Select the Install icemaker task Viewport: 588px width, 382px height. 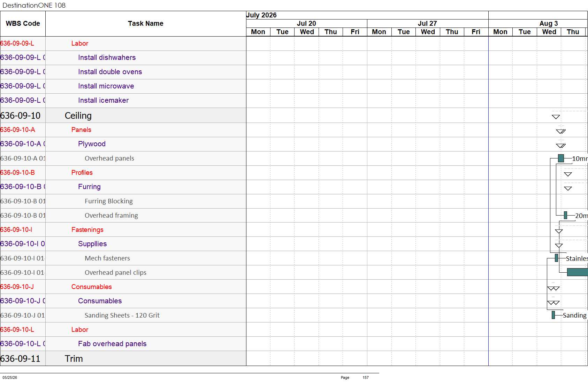pyautogui.click(x=123, y=101)
